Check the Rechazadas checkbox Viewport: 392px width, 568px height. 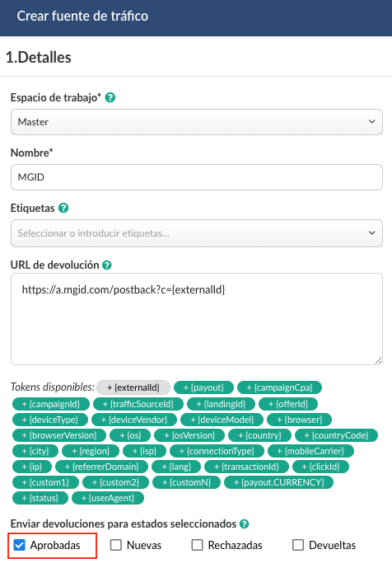(x=197, y=545)
